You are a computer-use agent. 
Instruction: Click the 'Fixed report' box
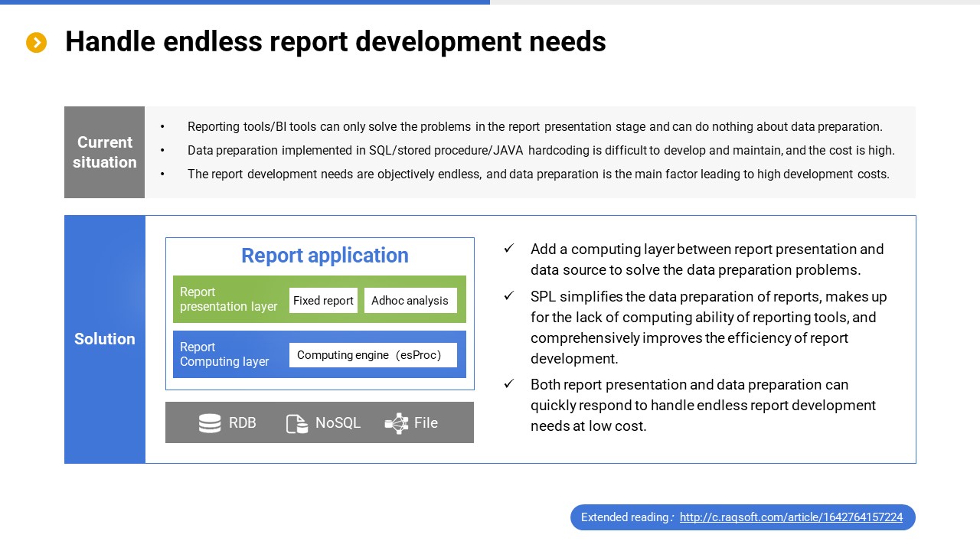(323, 301)
